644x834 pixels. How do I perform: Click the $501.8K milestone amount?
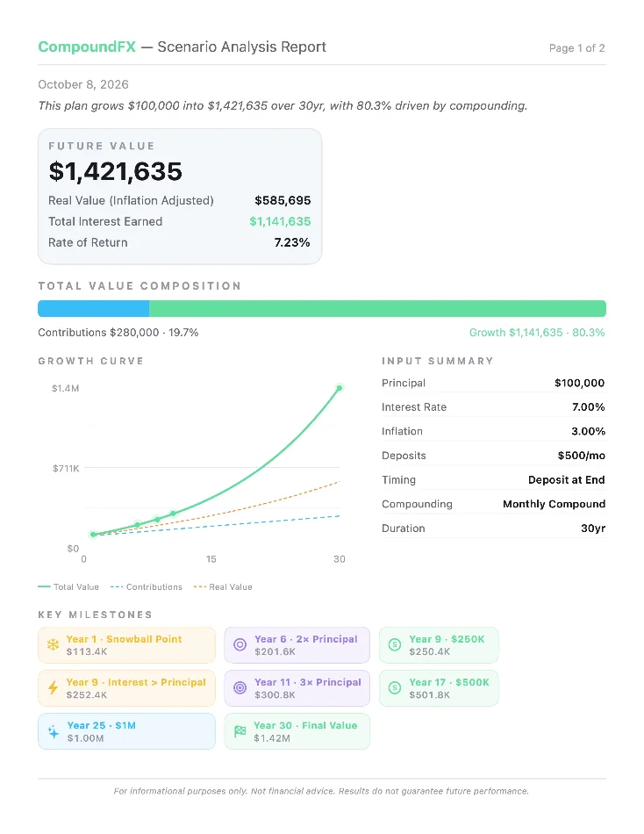[x=429, y=695]
